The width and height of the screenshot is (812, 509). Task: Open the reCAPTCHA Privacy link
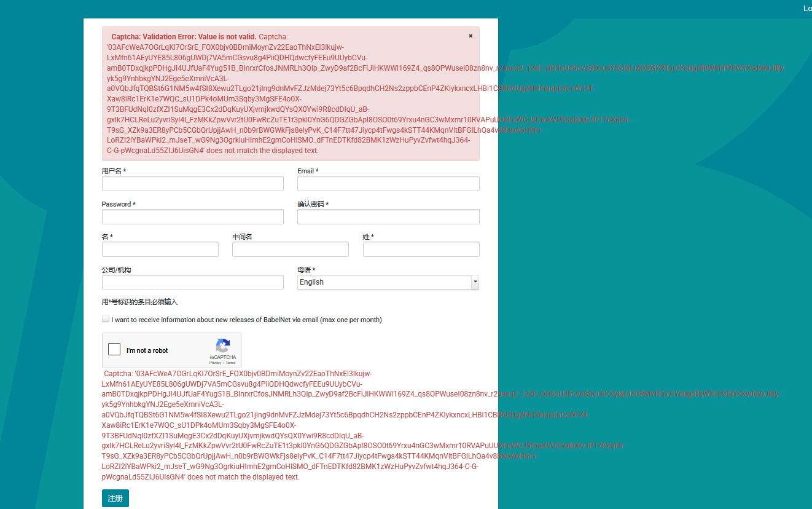point(215,363)
